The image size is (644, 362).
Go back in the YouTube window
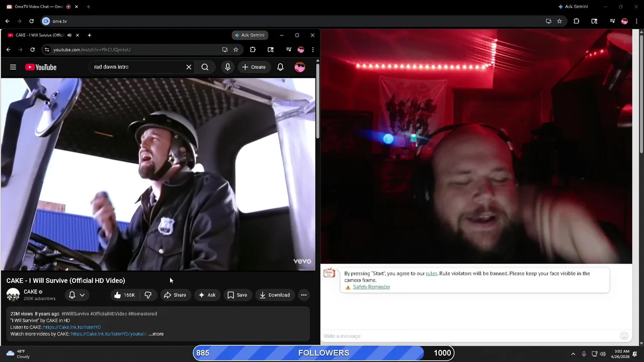8,50
